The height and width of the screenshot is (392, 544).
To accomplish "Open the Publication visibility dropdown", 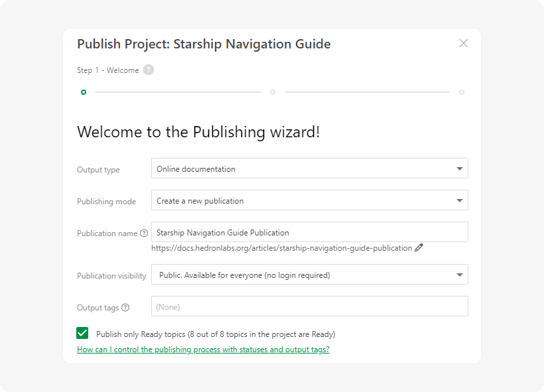I will pyautogui.click(x=309, y=274).
